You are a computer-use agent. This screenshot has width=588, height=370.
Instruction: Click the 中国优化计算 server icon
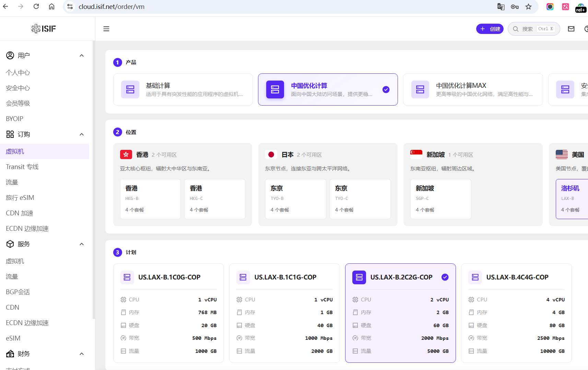coord(275,89)
